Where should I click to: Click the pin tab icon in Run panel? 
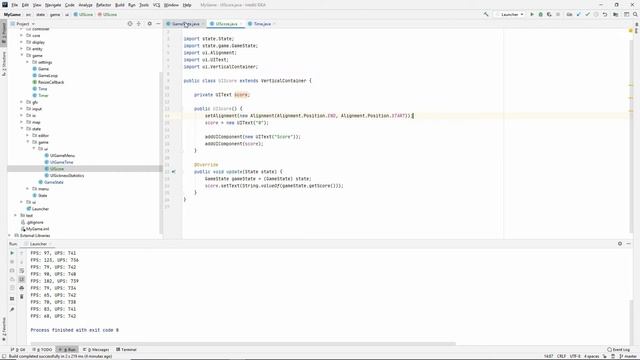point(12,309)
